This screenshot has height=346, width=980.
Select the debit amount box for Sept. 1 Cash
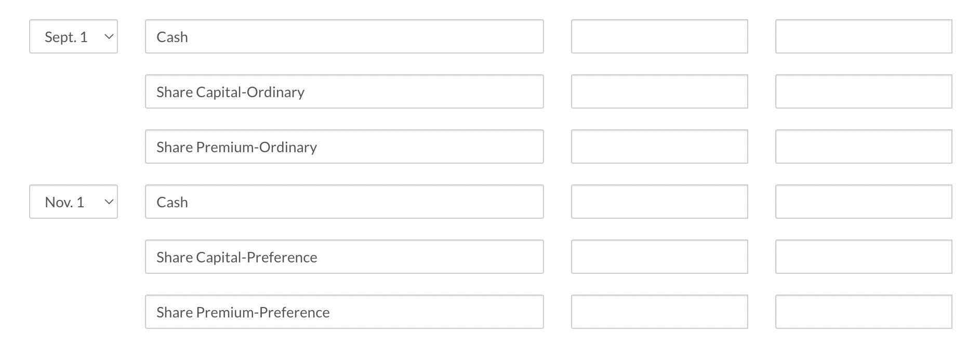(x=659, y=36)
